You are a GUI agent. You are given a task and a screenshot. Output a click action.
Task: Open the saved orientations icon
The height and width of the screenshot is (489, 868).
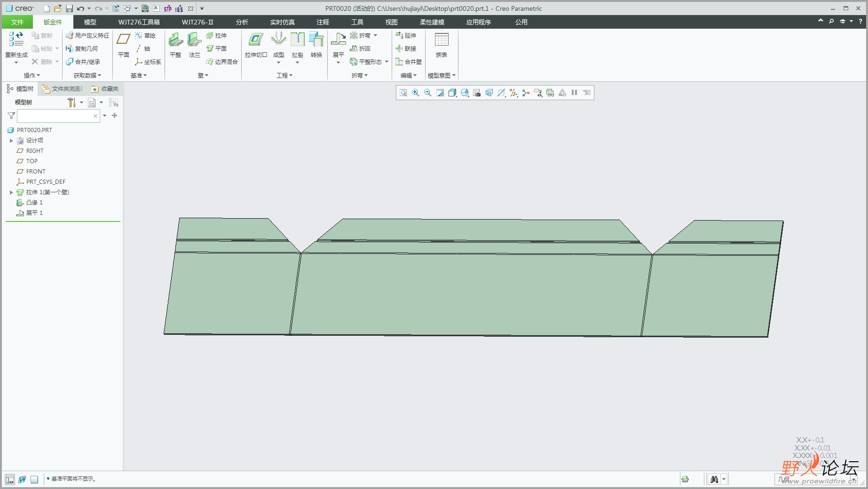pyautogui.click(x=465, y=93)
